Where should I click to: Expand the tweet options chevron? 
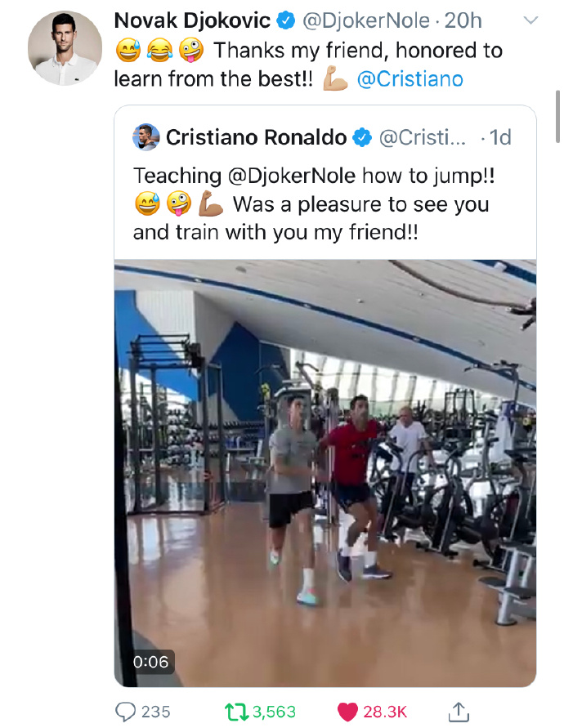tap(530, 20)
